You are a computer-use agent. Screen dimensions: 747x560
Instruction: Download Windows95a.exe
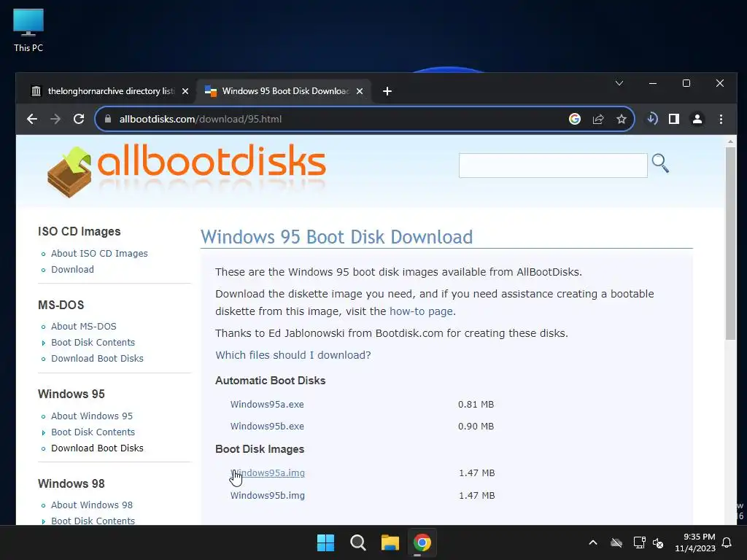(267, 404)
